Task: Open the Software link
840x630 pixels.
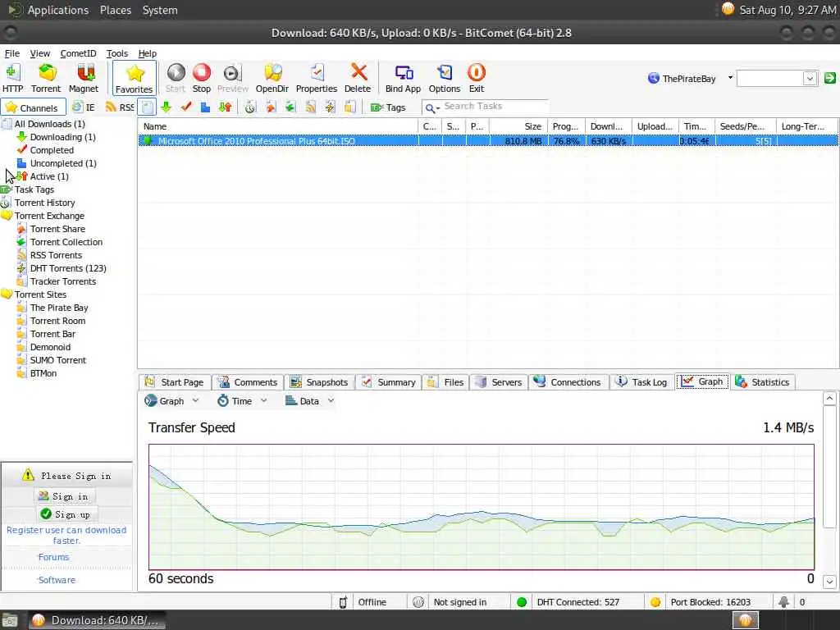Action: click(57, 580)
